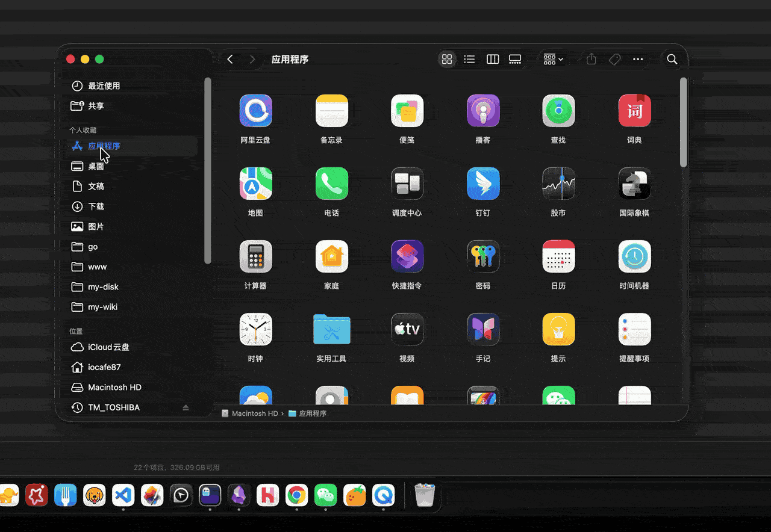Select the 调度中心 Mission Control icon
The width and height of the screenshot is (771, 532).
407,184
